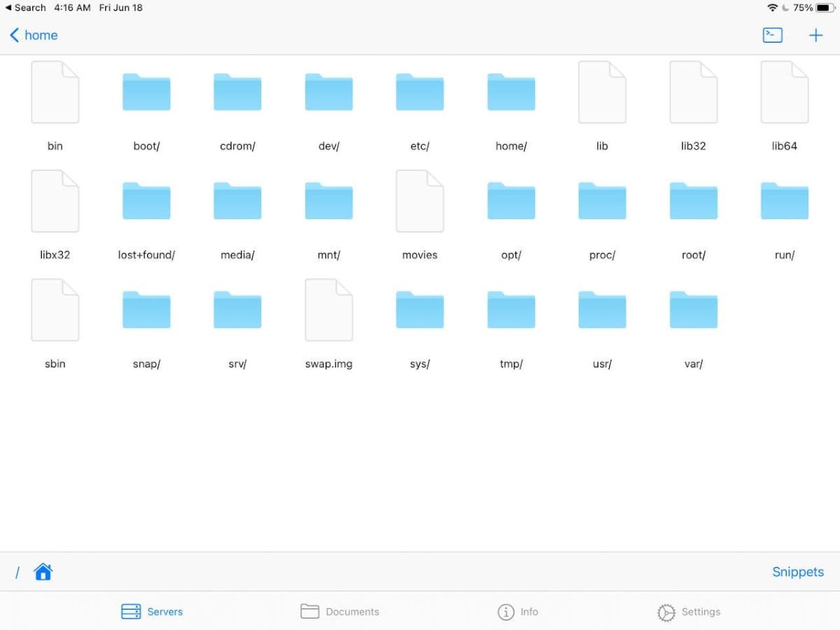Select the lib32 file icon
840x630 pixels.
pyautogui.click(x=694, y=92)
